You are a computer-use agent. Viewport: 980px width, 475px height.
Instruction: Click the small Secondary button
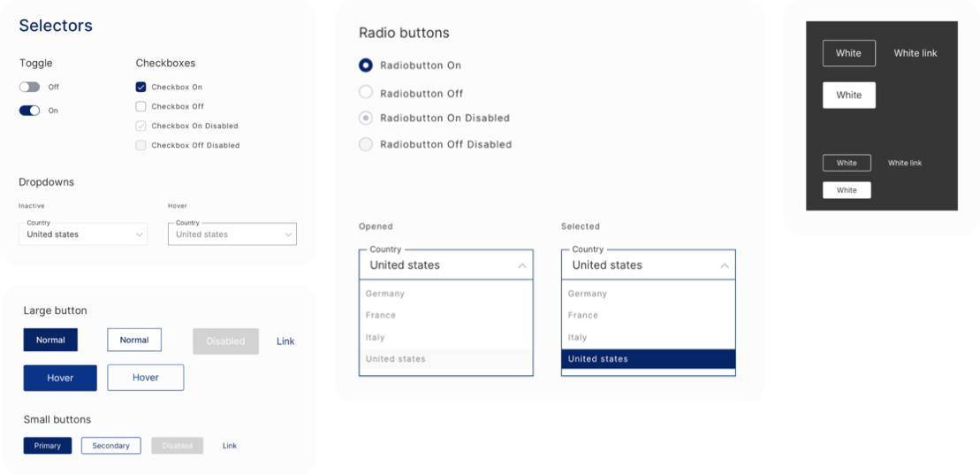110,446
